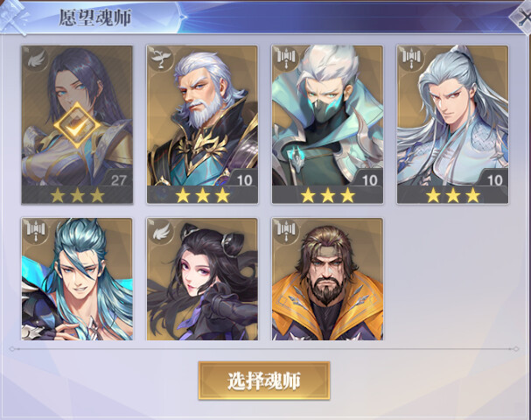Select the white-bearded elder soul master card
This screenshot has height=420, width=531.
[x=202, y=124]
